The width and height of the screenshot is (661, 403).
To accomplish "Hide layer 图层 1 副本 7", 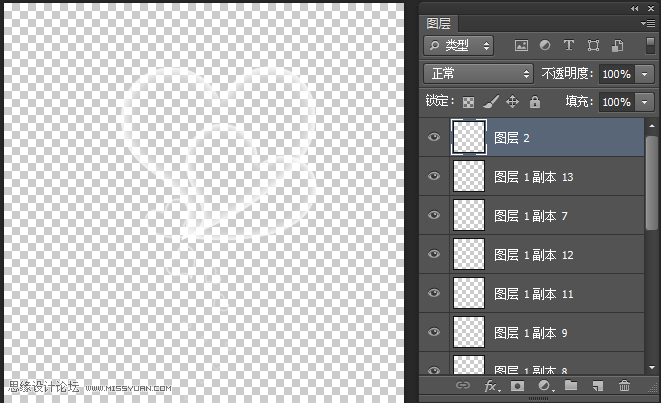I will tap(434, 215).
